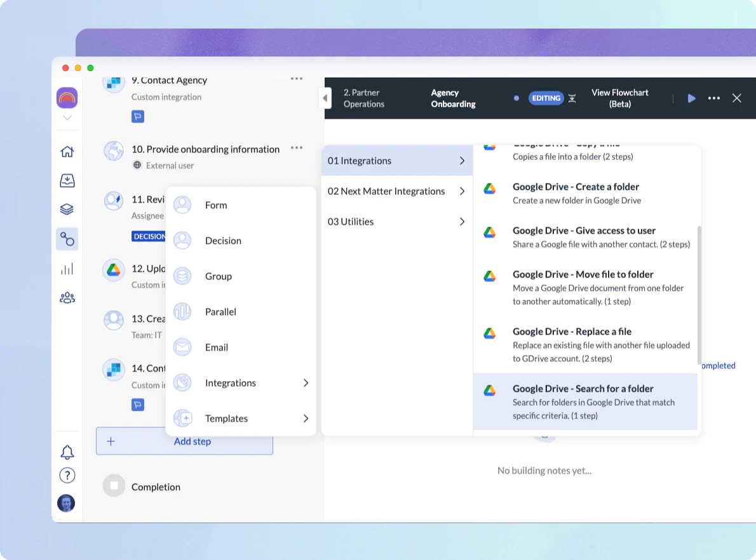Open 01 Integrations category
The image size is (756, 560).
[397, 161]
